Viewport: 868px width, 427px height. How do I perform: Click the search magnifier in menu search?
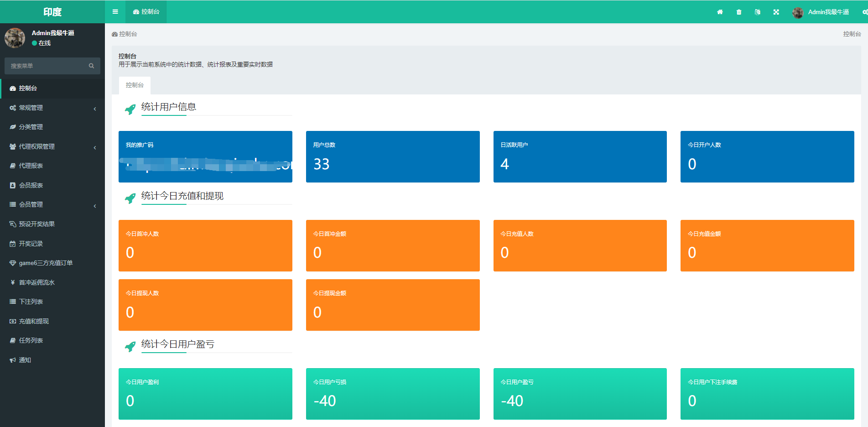pos(91,66)
